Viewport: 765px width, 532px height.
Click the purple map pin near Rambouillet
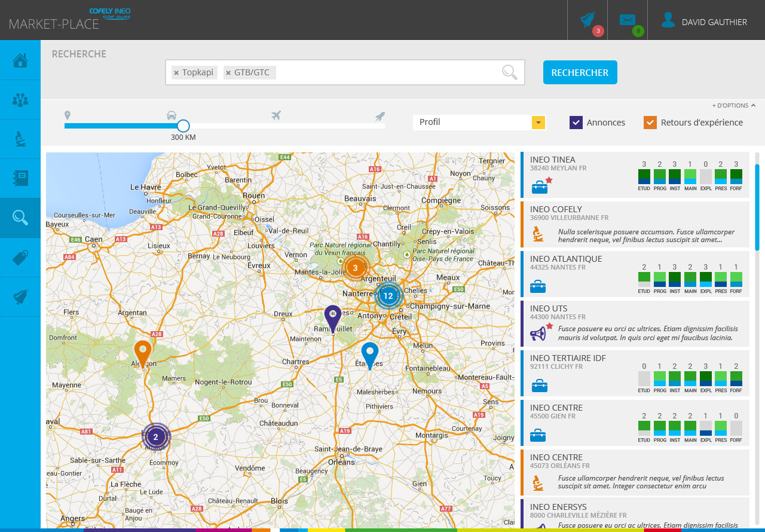333,319
